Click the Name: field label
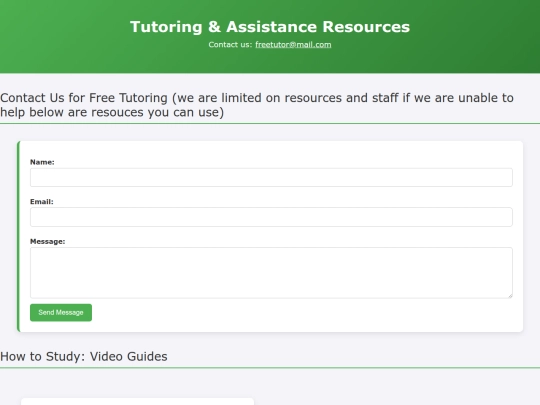This screenshot has height=405, width=540. [x=42, y=162]
